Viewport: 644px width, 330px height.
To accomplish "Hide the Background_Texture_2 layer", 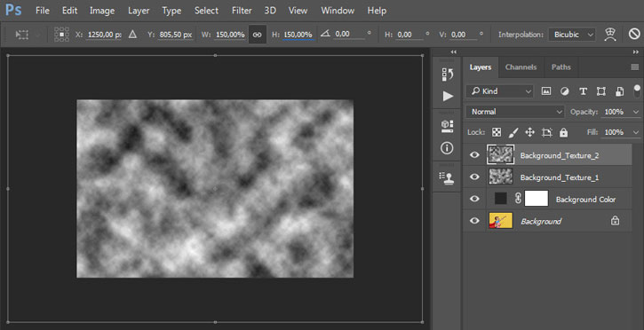I will [x=474, y=155].
